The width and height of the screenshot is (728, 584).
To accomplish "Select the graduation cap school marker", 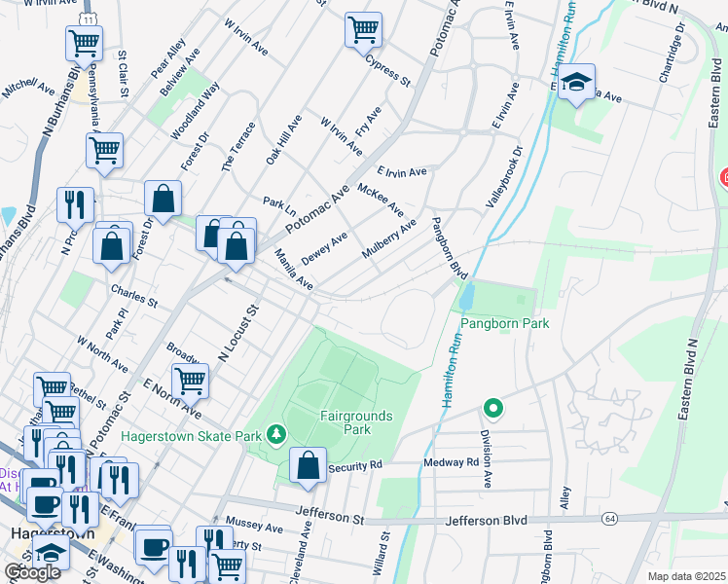I will click(x=576, y=84).
